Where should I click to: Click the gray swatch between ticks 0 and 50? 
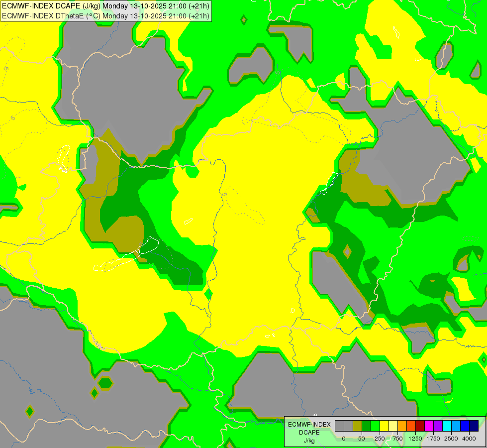pyautogui.click(x=349, y=426)
